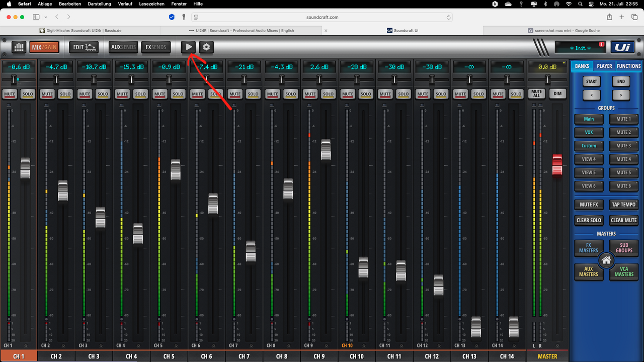Select the VOX view group
644x362 pixels.
589,132
